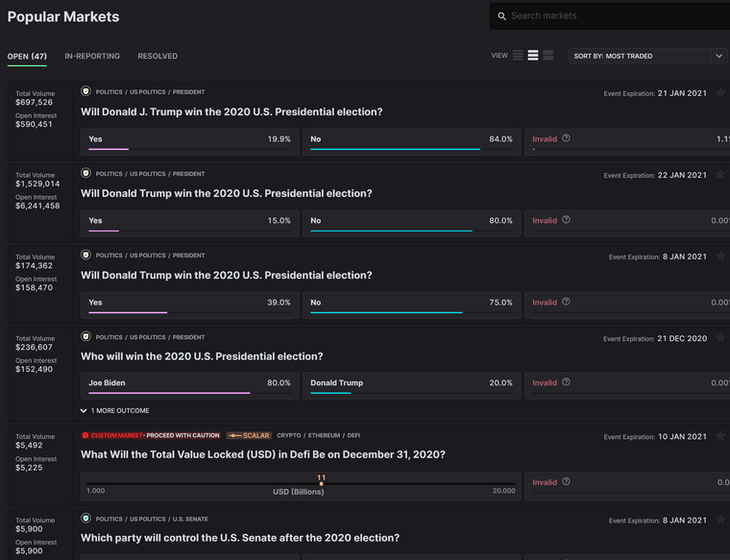Favorite the U.S. Senate control market

[720, 520]
